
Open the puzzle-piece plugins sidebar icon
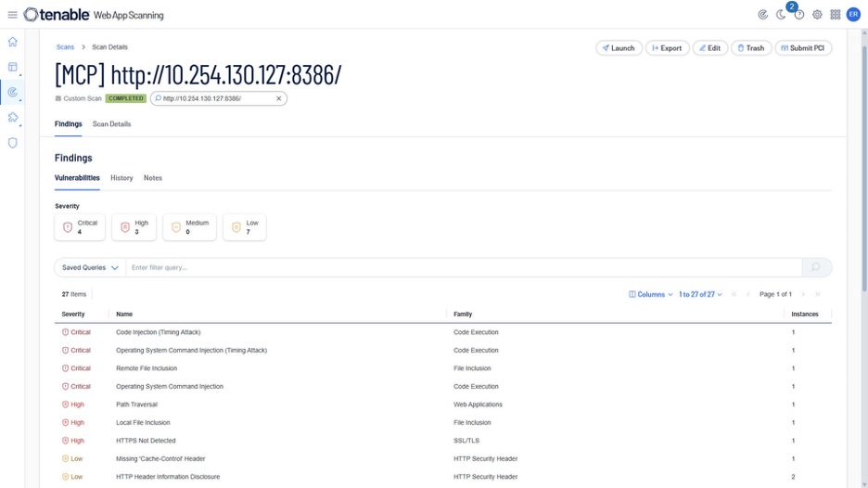click(x=12, y=118)
